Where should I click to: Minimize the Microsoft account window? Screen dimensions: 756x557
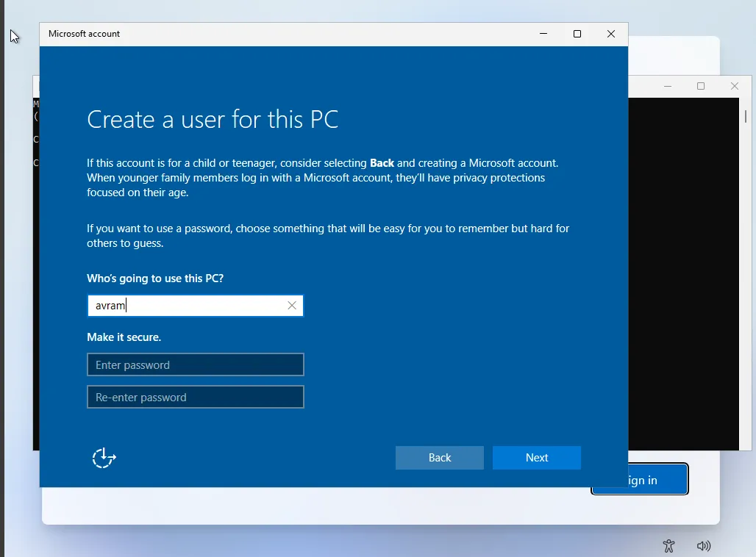543,34
